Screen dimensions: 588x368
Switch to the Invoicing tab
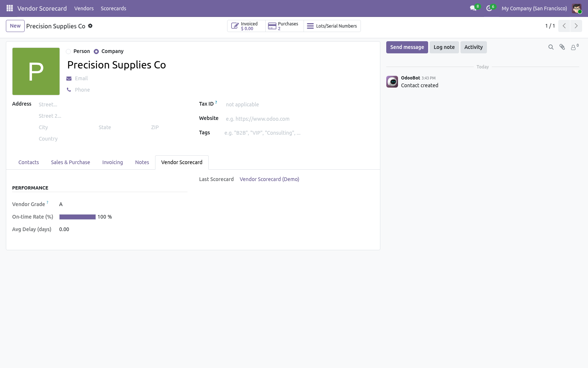click(x=112, y=162)
